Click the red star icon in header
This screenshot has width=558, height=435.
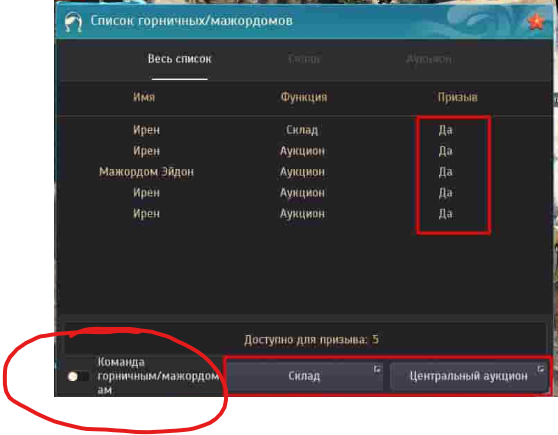click(536, 22)
